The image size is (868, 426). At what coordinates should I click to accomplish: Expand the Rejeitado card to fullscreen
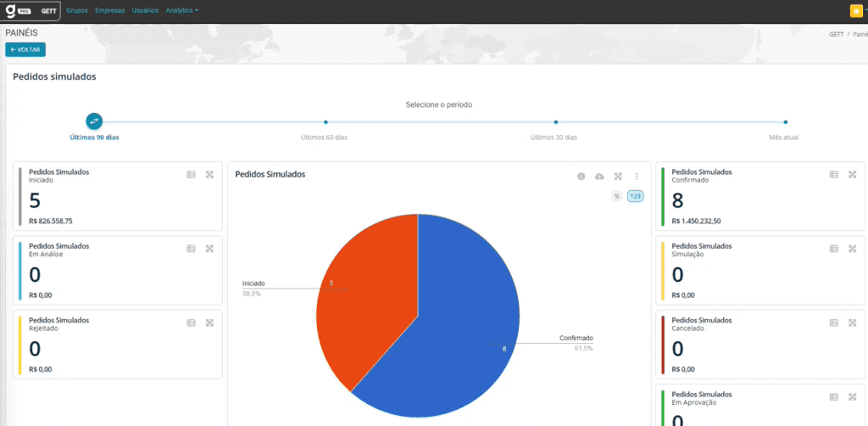209,322
